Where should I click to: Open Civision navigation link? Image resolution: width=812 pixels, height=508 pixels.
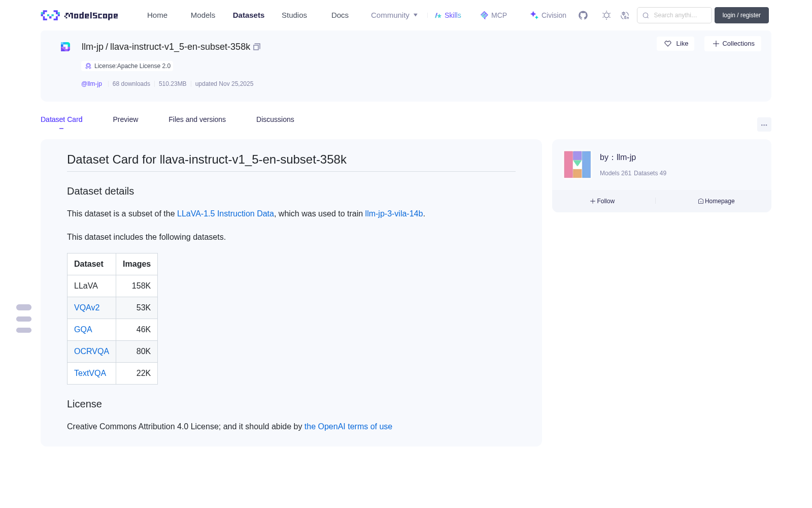(548, 15)
